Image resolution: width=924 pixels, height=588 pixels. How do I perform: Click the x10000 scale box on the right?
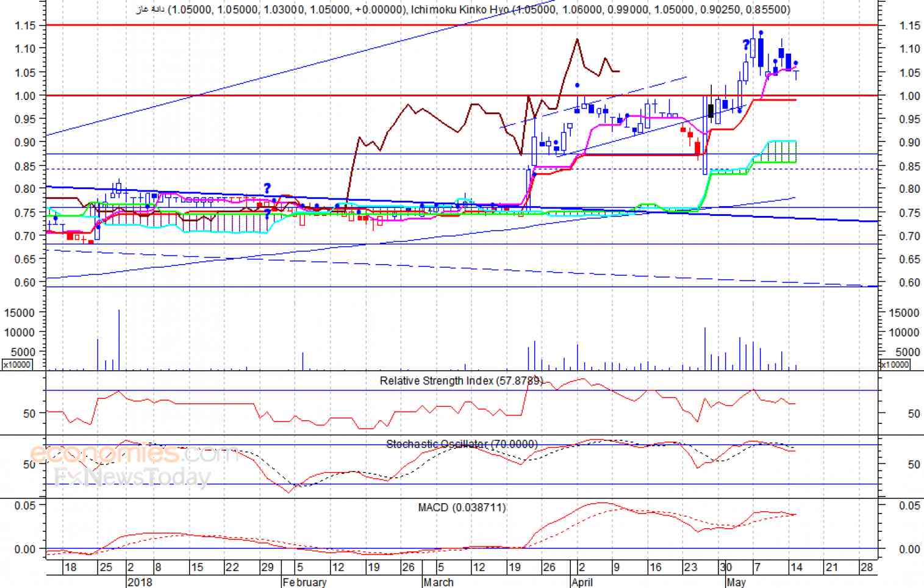(894, 365)
